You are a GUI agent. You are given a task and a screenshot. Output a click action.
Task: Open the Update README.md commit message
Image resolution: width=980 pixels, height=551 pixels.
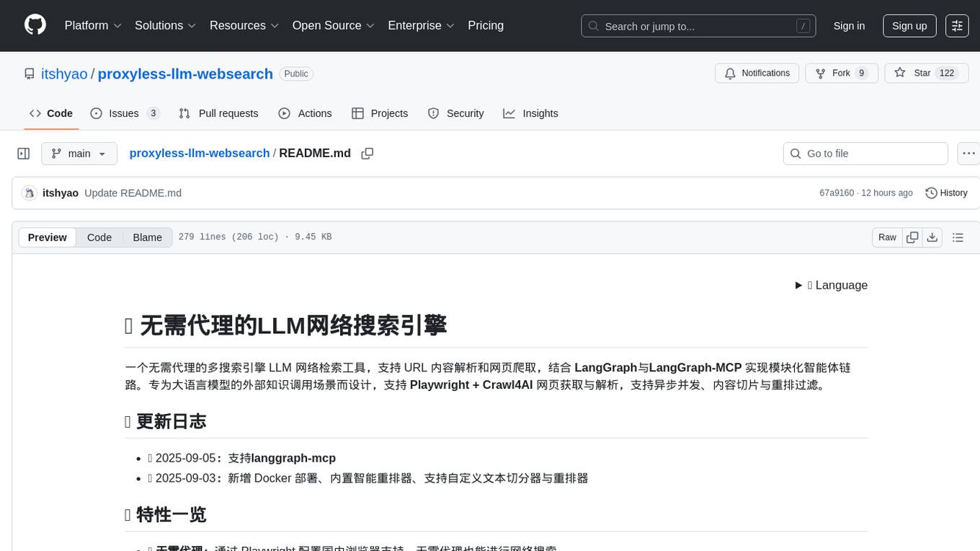pyautogui.click(x=133, y=193)
